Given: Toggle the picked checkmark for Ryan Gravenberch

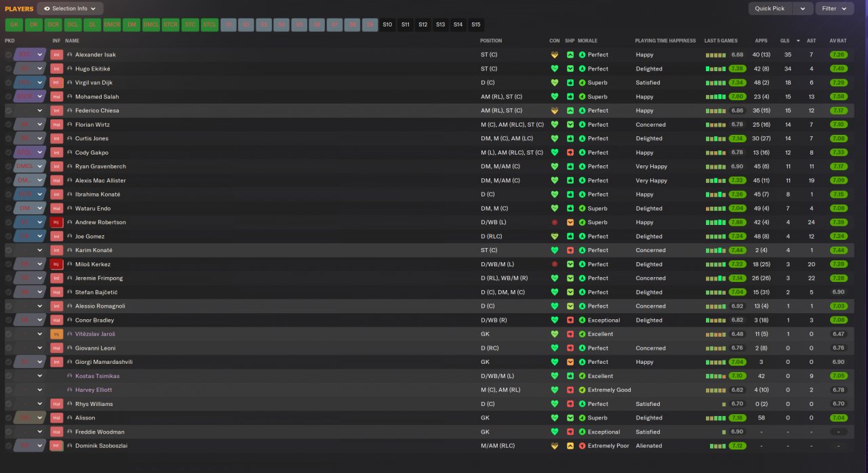Looking at the screenshot, I should coord(8,167).
